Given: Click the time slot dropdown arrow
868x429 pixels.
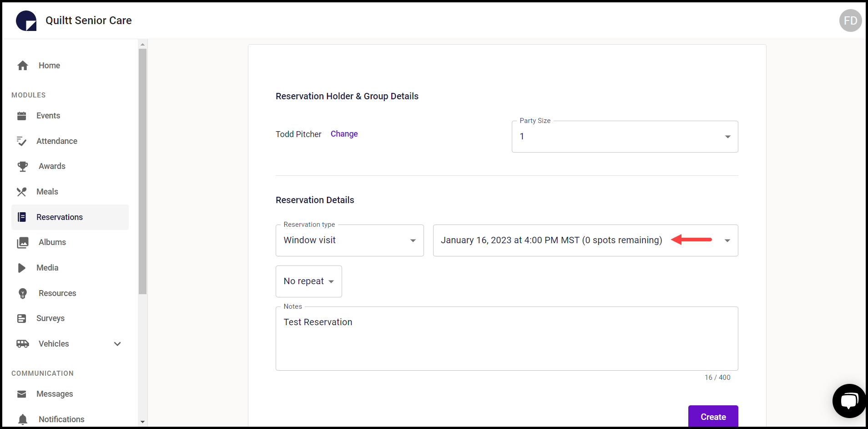Looking at the screenshot, I should pyautogui.click(x=727, y=241).
